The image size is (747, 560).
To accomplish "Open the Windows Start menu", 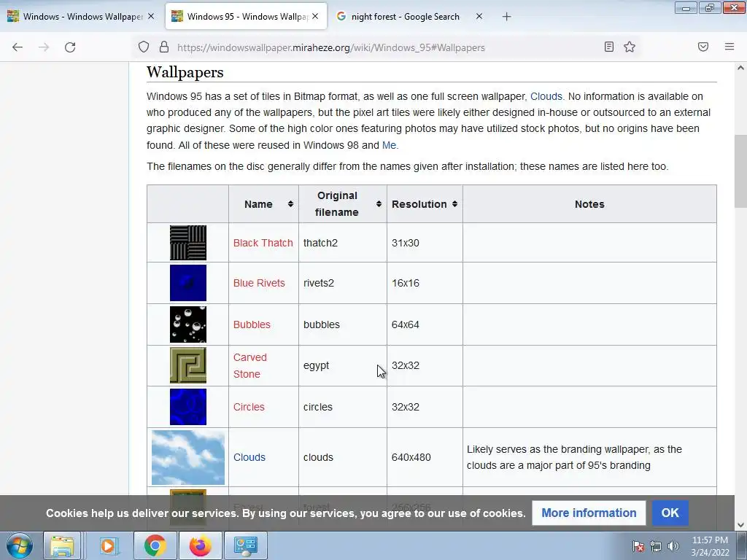I will click(x=19, y=545).
